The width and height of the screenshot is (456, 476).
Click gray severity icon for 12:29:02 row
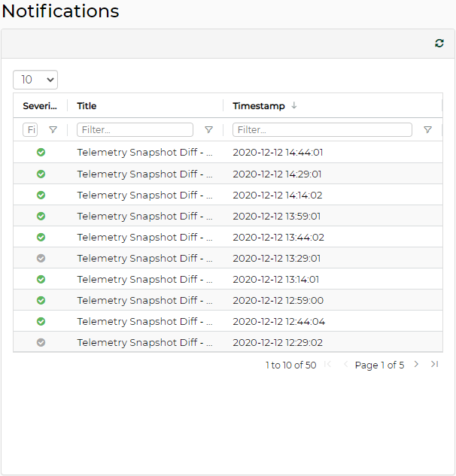click(41, 342)
